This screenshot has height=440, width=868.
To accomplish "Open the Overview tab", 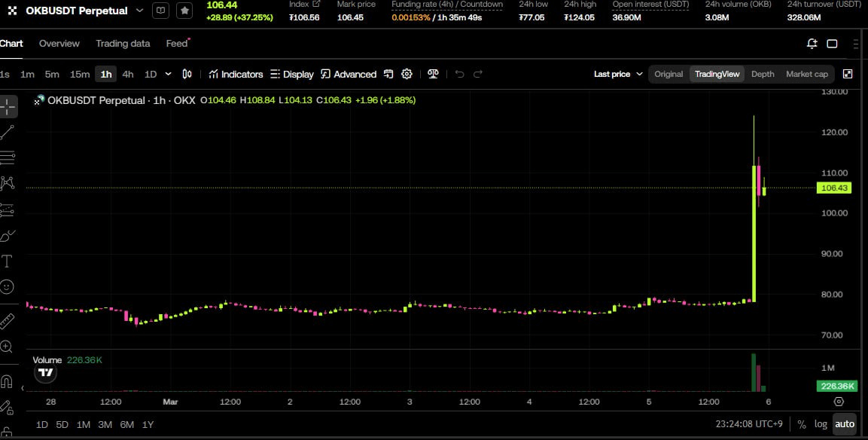I will [x=59, y=44].
